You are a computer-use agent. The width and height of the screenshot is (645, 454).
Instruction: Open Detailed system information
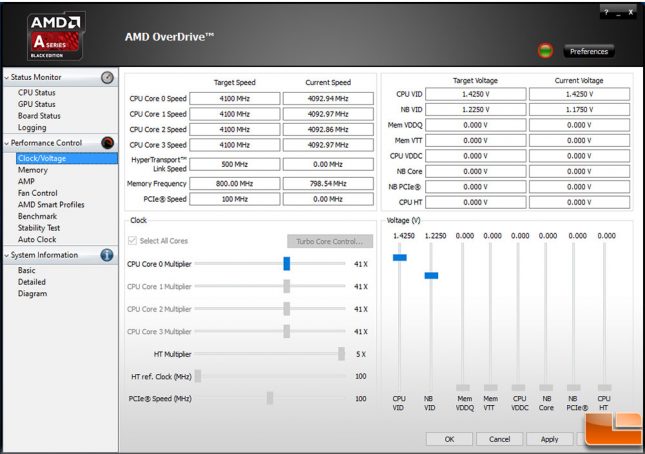(32, 282)
